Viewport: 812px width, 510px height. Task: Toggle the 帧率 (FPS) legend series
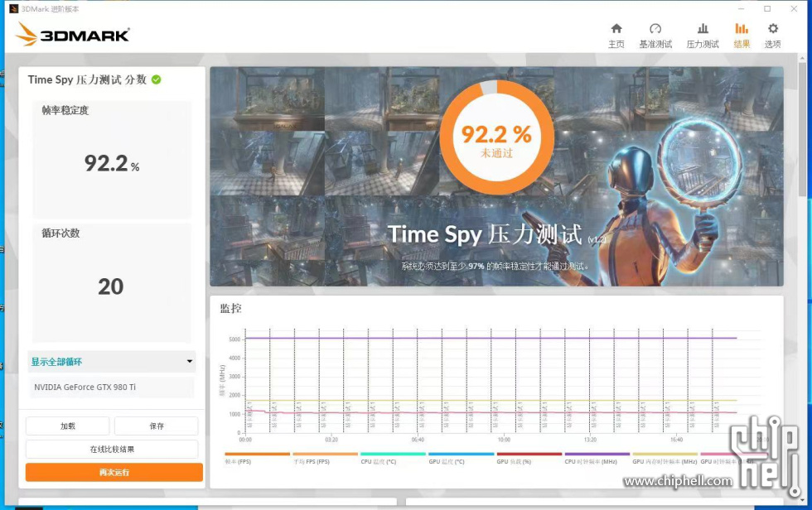pos(239,461)
